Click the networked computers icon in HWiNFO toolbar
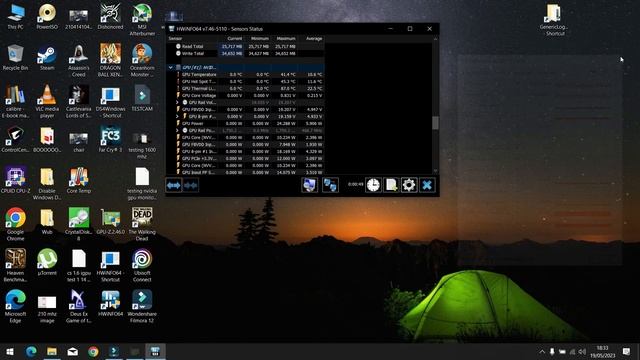The height and width of the screenshot is (360, 640). click(x=330, y=185)
